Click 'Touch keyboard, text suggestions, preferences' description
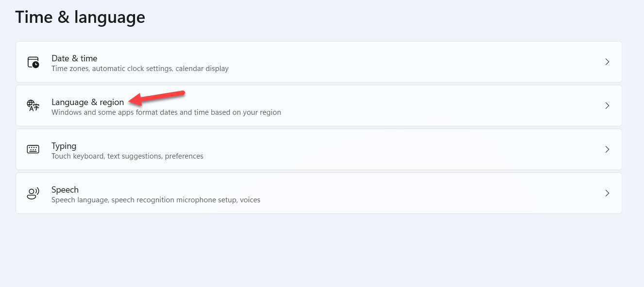 click(127, 156)
